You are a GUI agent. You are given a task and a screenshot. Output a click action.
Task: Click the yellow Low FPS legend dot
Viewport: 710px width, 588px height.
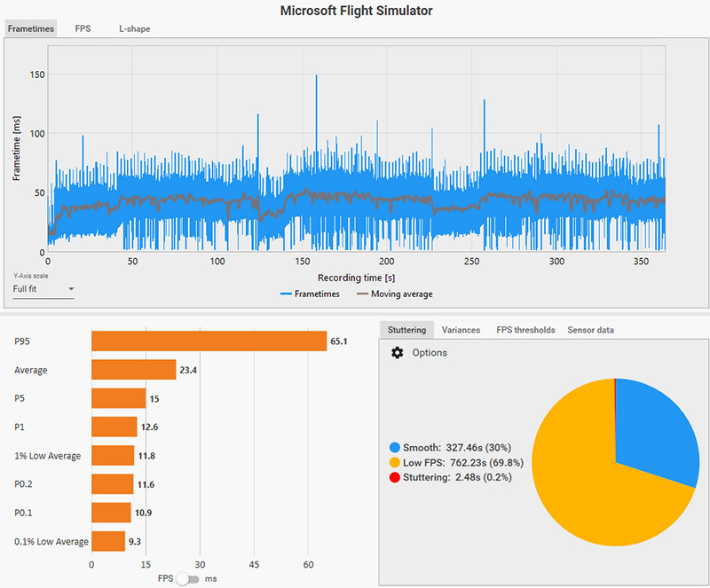pos(395,463)
